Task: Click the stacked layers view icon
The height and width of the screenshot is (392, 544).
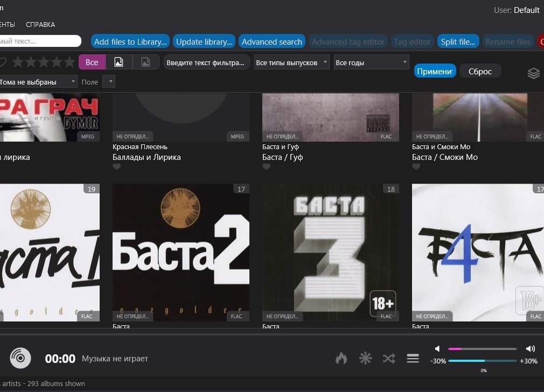Action: [534, 73]
